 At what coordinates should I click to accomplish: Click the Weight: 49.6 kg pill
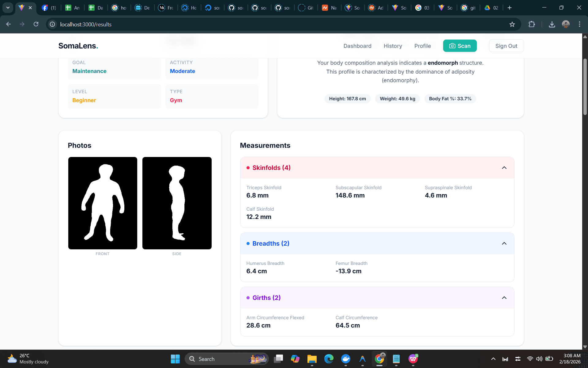point(398,99)
